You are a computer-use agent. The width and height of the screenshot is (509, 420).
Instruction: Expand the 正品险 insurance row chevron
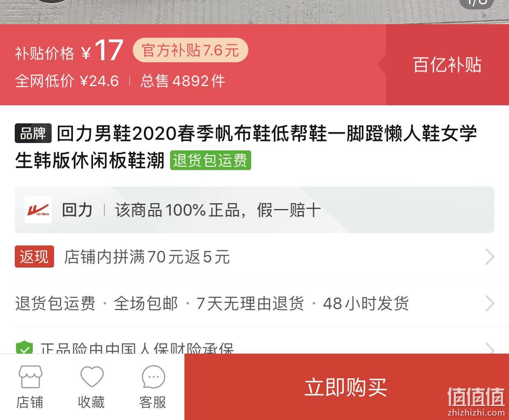coord(489,348)
